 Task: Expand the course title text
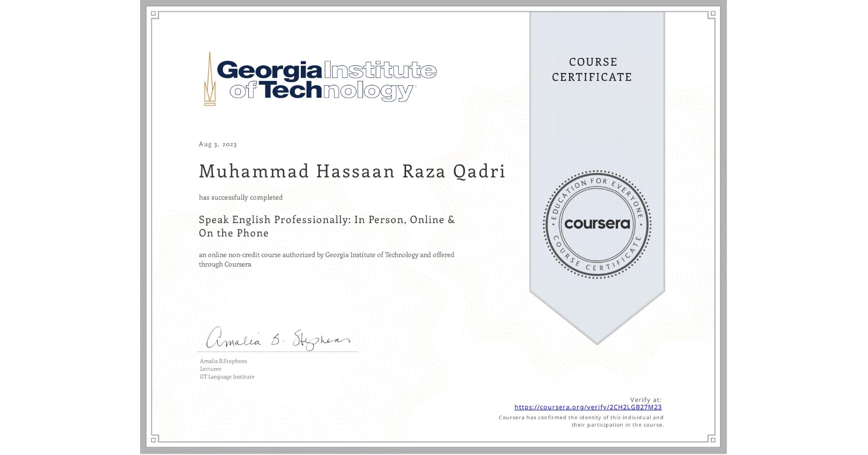326,226
